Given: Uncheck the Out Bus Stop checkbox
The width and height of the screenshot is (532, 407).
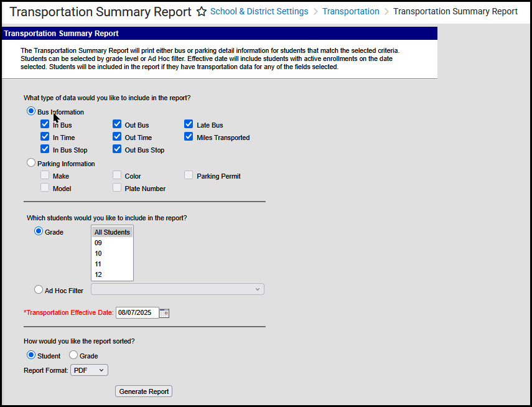Looking at the screenshot, I should [117, 149].
